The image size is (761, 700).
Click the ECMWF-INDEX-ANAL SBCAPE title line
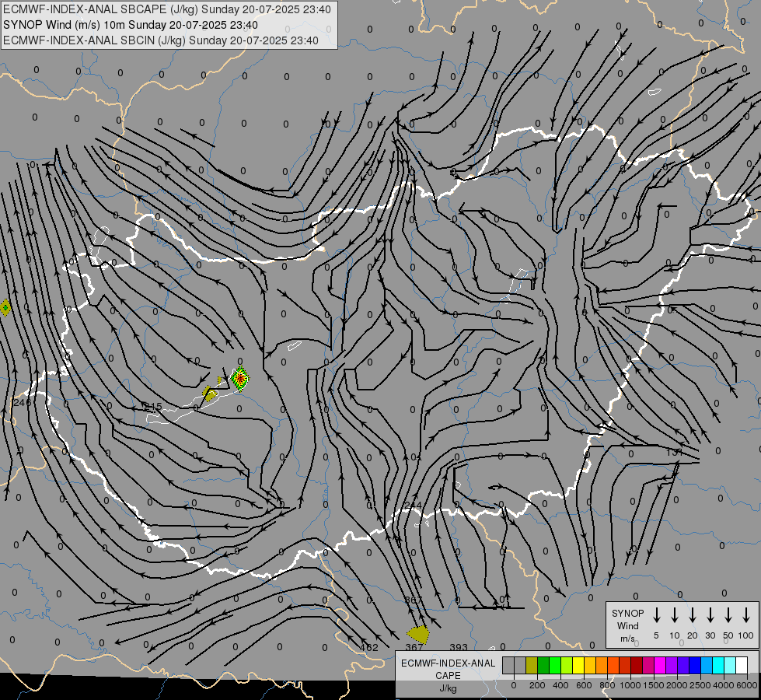coord(167,9)
